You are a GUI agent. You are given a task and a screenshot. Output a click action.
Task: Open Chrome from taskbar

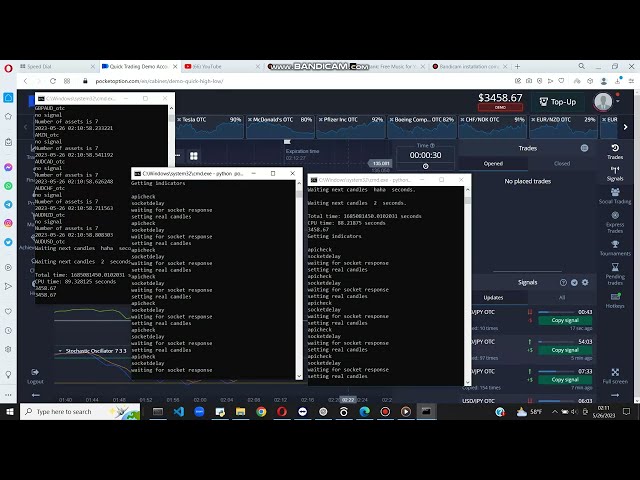click(261, 412)
